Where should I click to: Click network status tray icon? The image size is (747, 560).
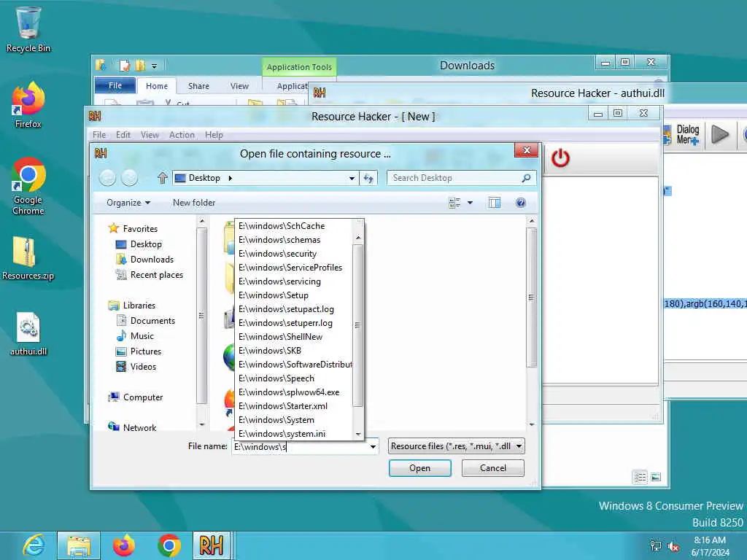click(x=656, y=546)
